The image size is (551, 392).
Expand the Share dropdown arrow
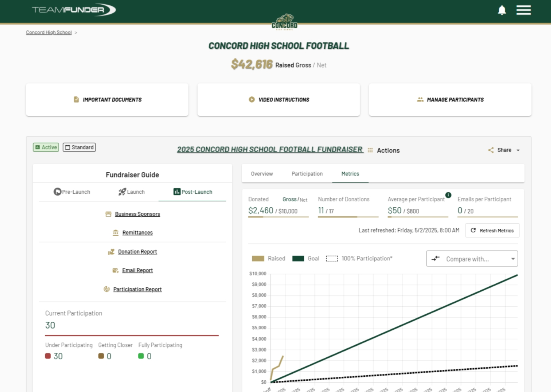[x=518, y=150]
